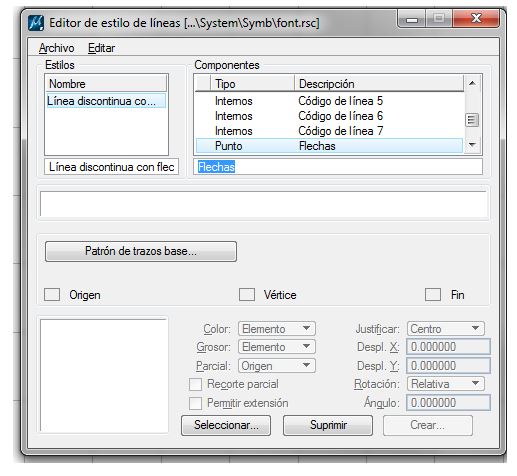Open the Rotación dropdown

point(445,384)
